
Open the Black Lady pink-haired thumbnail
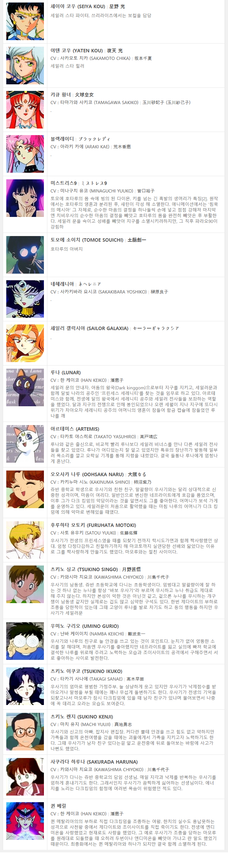click(x=25, y=154)
